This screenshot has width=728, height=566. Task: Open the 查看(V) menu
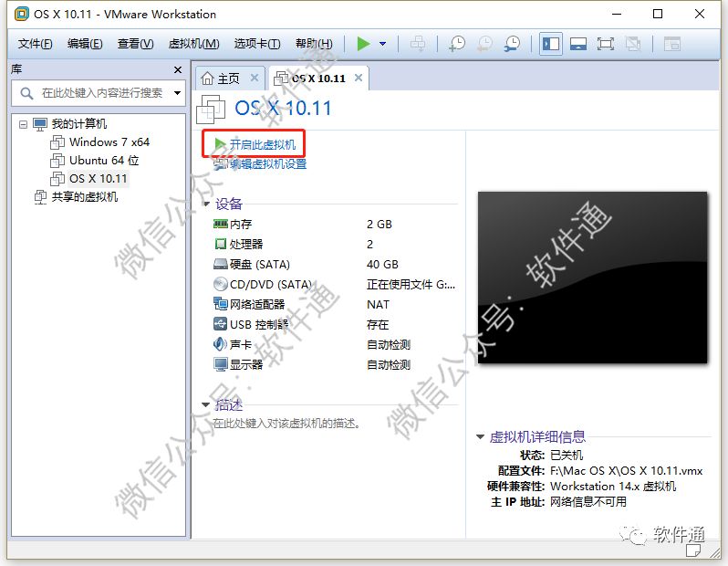click(x=136, y=44)
